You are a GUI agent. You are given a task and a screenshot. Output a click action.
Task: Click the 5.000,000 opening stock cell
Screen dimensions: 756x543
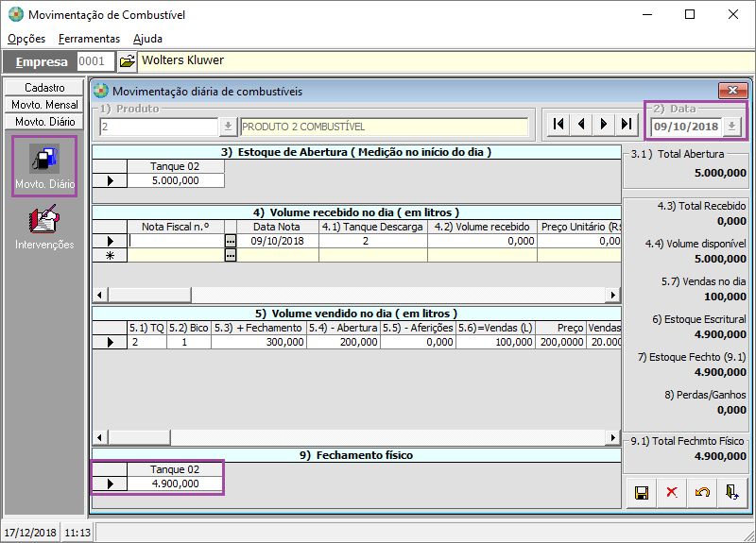tap(176, 180)
